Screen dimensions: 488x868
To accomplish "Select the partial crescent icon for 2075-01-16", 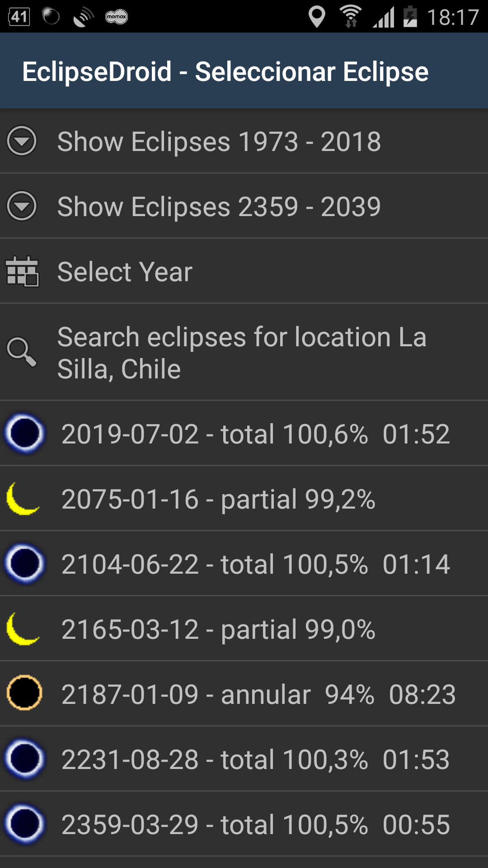I will pyautogui.click(x=23, y=498).
